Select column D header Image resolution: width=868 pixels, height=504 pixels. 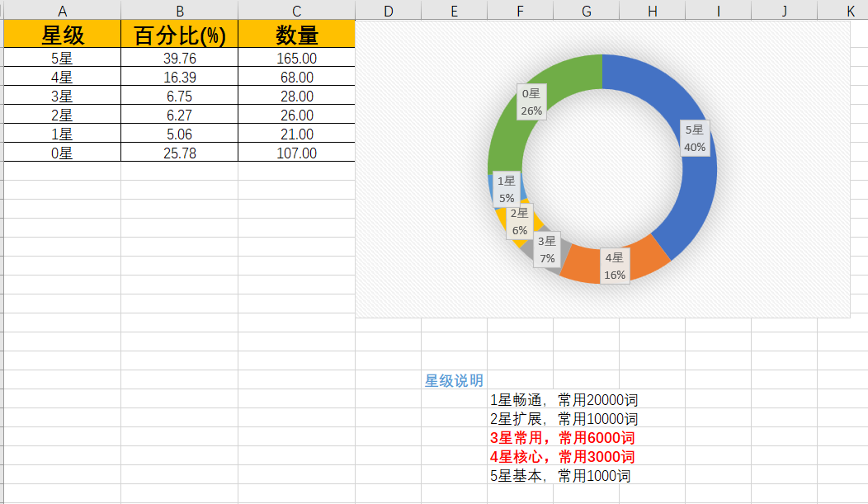(388, 11)
